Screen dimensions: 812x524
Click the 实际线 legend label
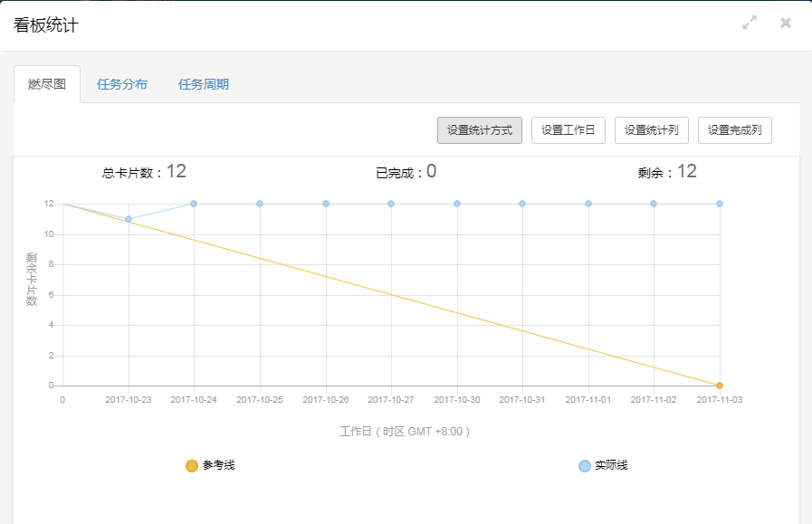(x=611, y=465)
